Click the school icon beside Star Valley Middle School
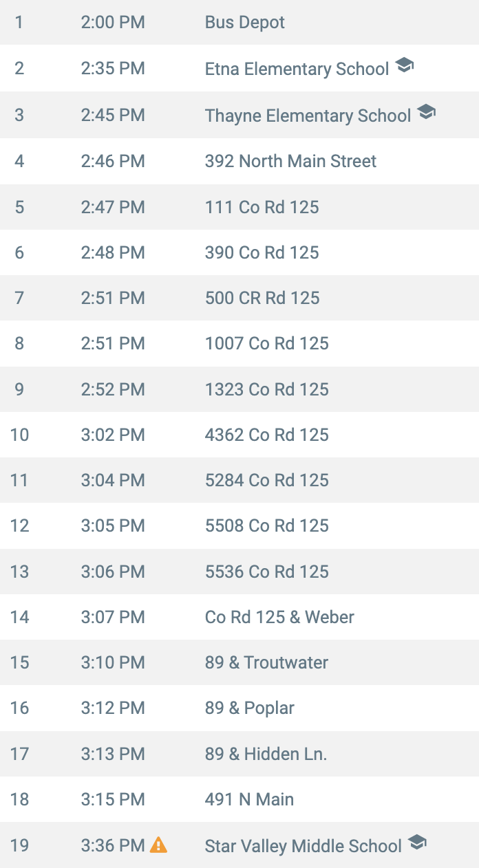The width and height of the screenshot is (479, 868). pyautogui.click(x=417, y=842)
